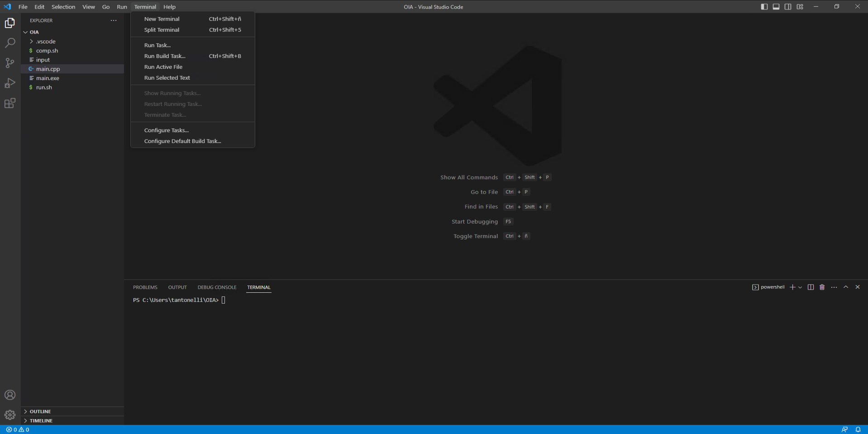Expand the TIMELINE section
868x434 pixels.
point(72,420)
